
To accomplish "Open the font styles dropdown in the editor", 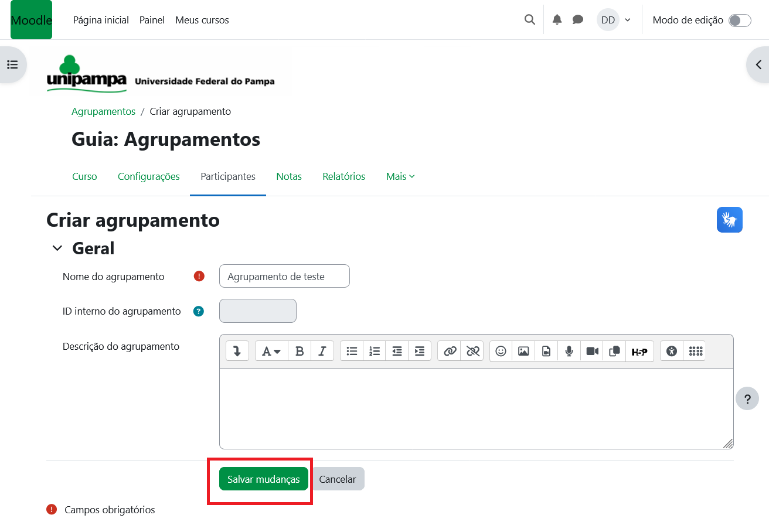I will point(271,350).
